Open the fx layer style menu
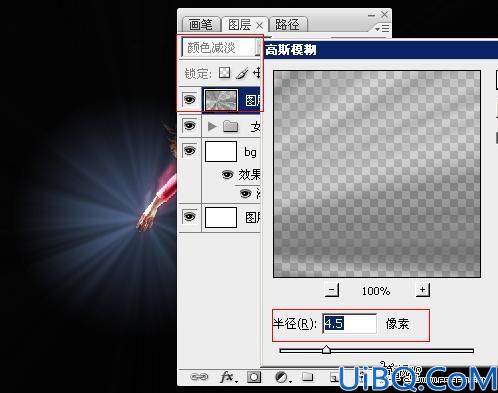Image resolution: width=498 pixels, height=393 pixels. click(229, 377)
